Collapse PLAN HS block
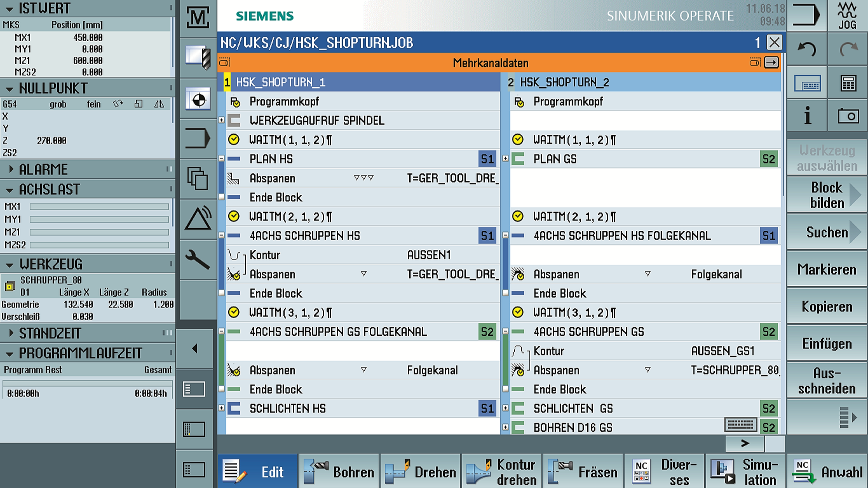The image size is (868, 488). (221, 158)
